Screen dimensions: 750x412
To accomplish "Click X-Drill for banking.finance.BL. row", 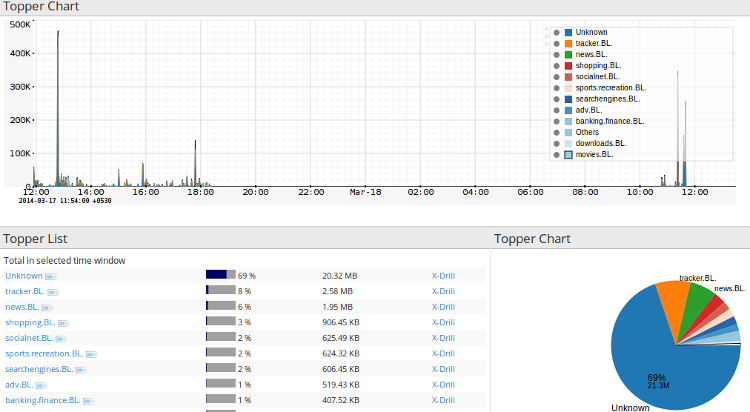I will tap(443, 400).
